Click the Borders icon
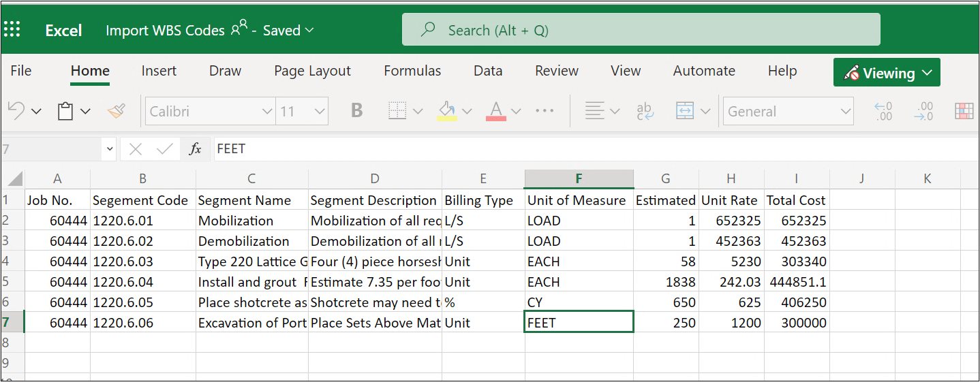980x382 pixels. [397, 111]
